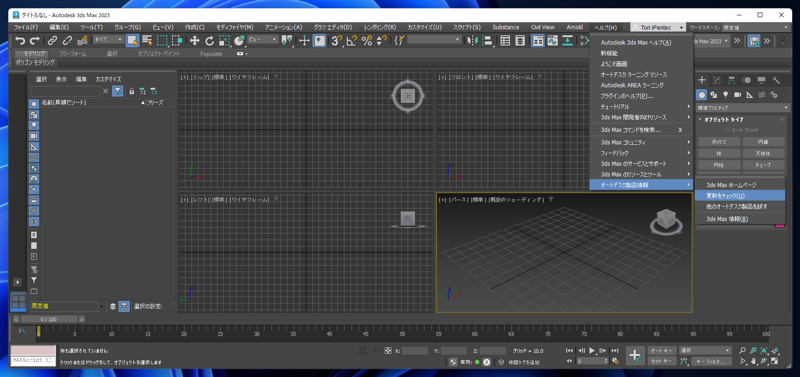Viewport: 800px width, 377px height.
Task: Open the レンダリング(R) menu
Action: point(380,27)
